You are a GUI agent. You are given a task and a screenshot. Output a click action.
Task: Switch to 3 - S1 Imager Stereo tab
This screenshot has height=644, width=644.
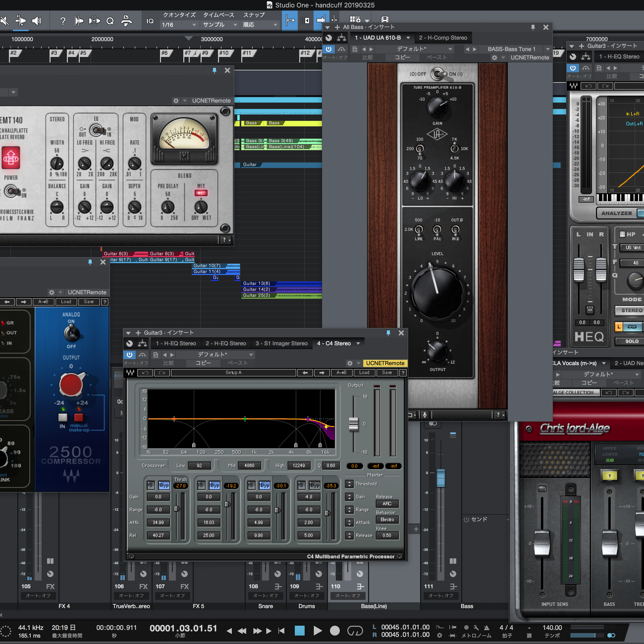tap(281, 343)
